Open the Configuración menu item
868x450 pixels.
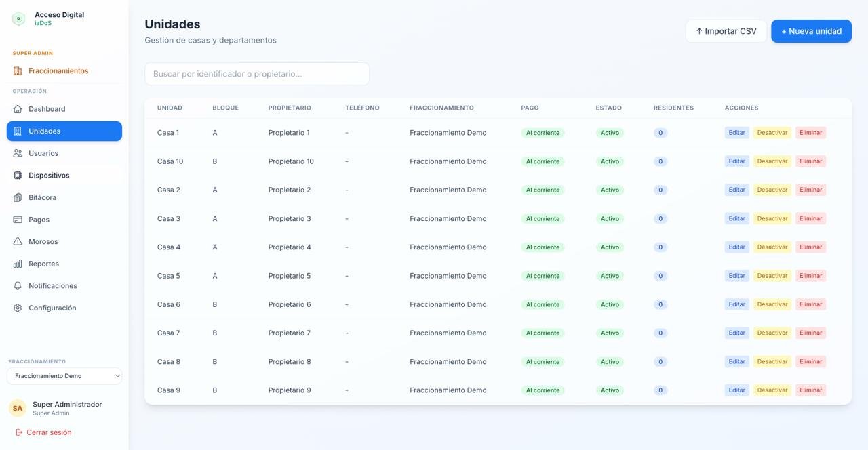pos(52,308)
